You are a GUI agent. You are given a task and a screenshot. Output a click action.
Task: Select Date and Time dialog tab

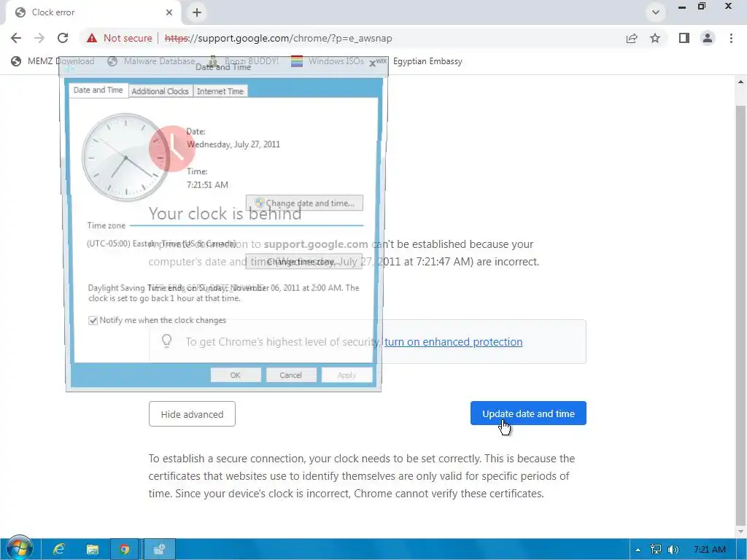click(98, 90)
